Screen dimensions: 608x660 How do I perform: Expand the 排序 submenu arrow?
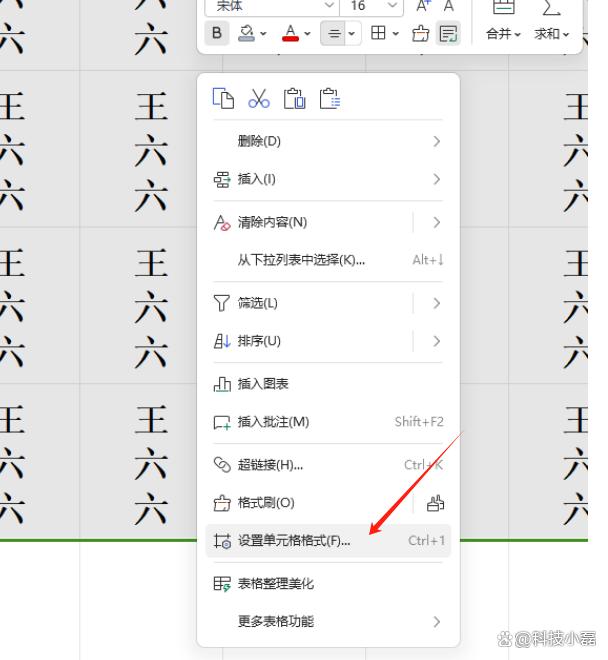436,341
